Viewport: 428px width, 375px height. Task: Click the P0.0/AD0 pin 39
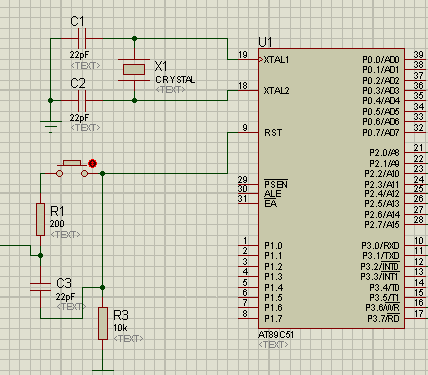416,59
